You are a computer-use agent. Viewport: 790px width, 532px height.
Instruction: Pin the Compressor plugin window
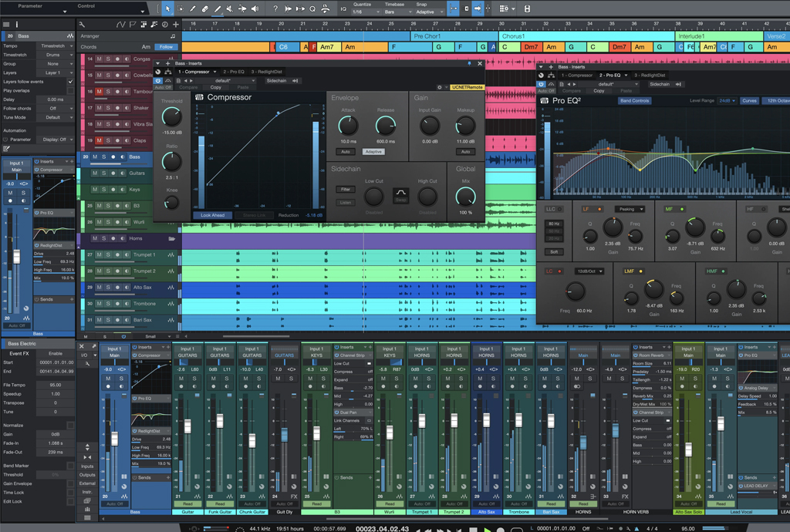point(469,64)
